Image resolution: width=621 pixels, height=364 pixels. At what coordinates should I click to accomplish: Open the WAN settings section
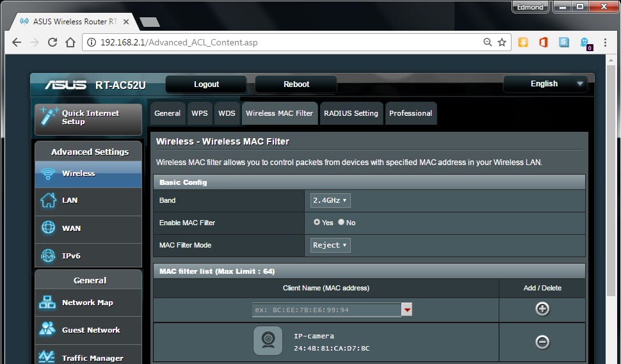88,229
